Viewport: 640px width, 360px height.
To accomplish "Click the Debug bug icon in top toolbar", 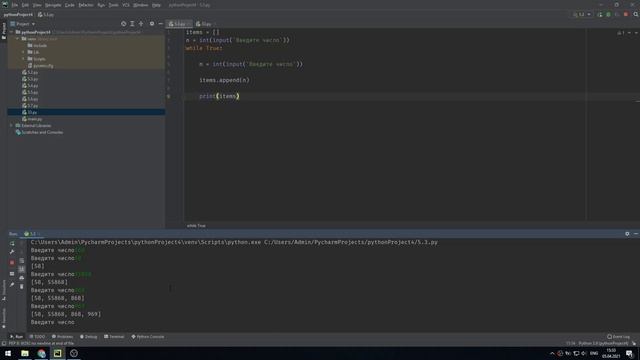I will (x=608, y=14).
